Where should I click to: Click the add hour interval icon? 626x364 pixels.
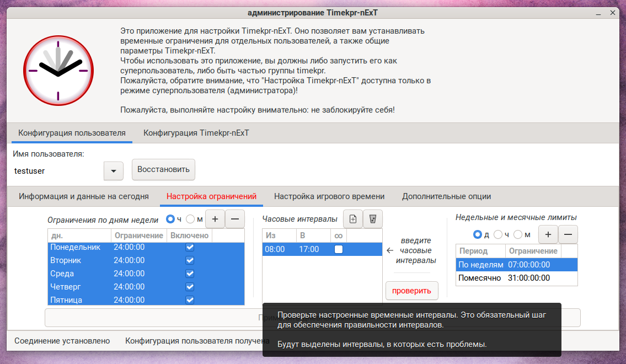pyautogui.click(x=353, y=219)
